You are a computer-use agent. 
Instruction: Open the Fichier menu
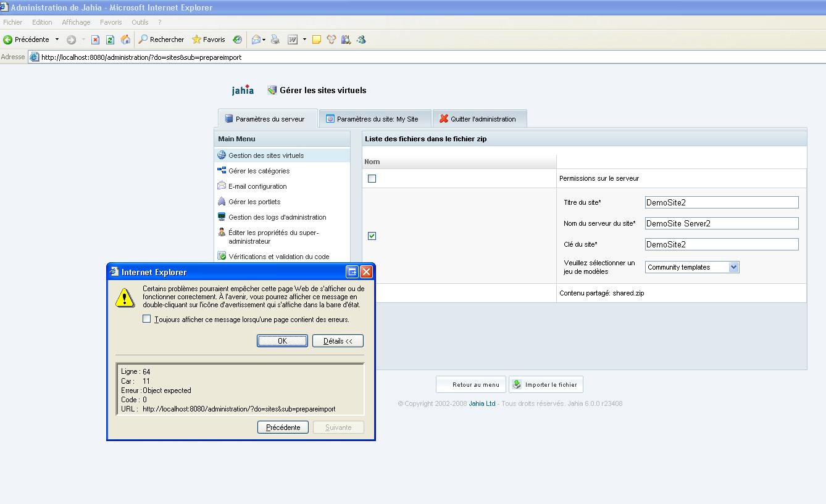click(x=13, y=22)
